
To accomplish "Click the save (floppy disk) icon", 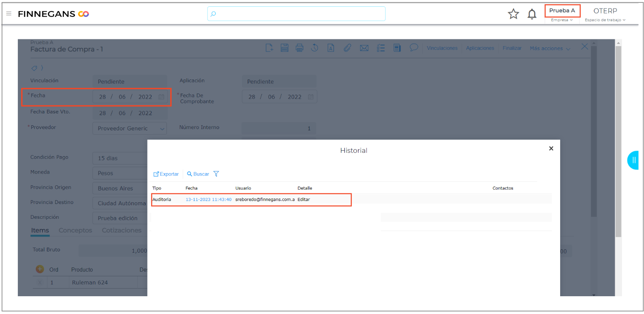I will [284, 48].
